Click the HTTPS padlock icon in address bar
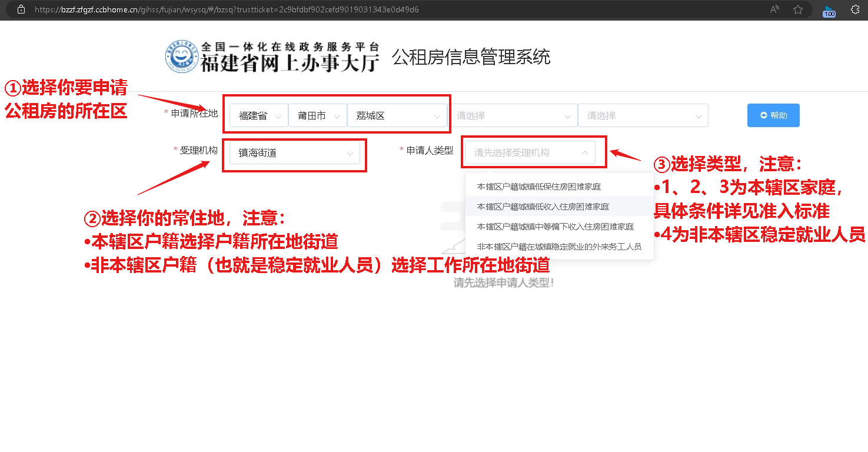This screenshot has height=452, width=868. click(x=21, y=9)
